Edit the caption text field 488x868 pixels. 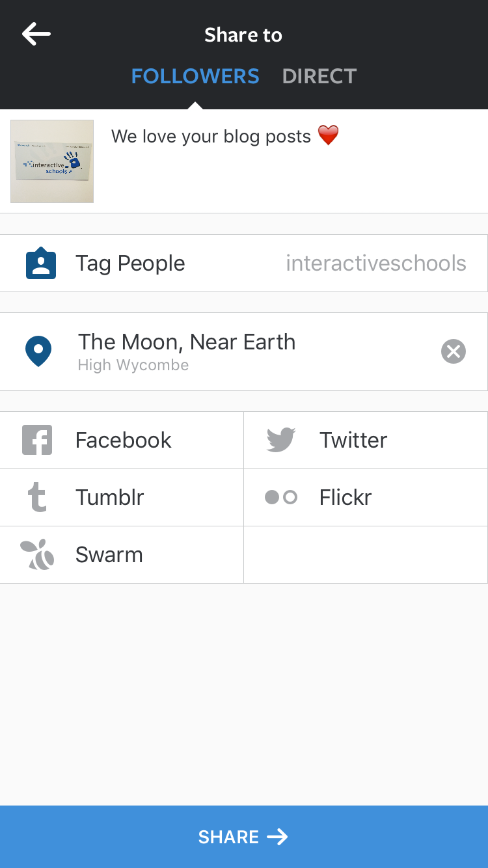(x=286, y=163)
